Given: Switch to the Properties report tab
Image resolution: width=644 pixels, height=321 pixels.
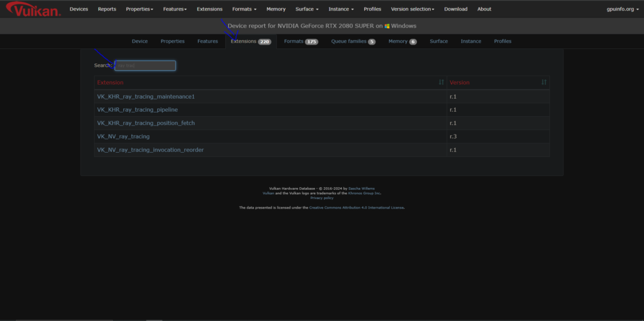Looking at the screenshot, I should (x=172, y=41).
